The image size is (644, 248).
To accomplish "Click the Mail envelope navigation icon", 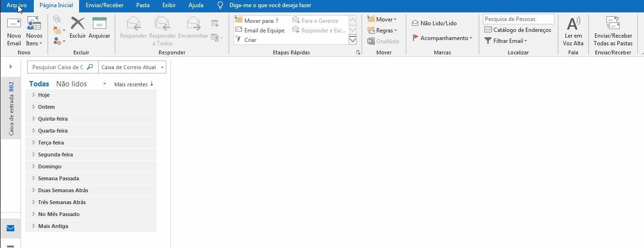I will [x=10, y=228].
